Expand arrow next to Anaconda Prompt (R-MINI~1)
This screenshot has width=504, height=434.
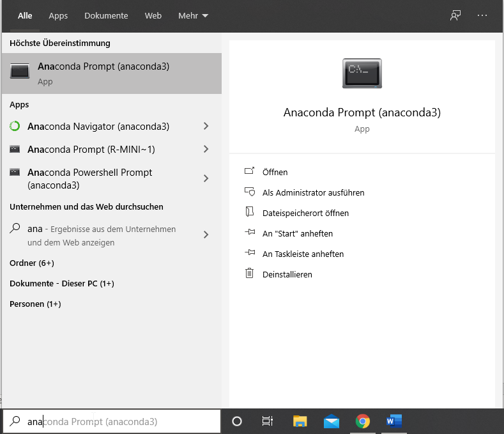click(x=206, y=150)
